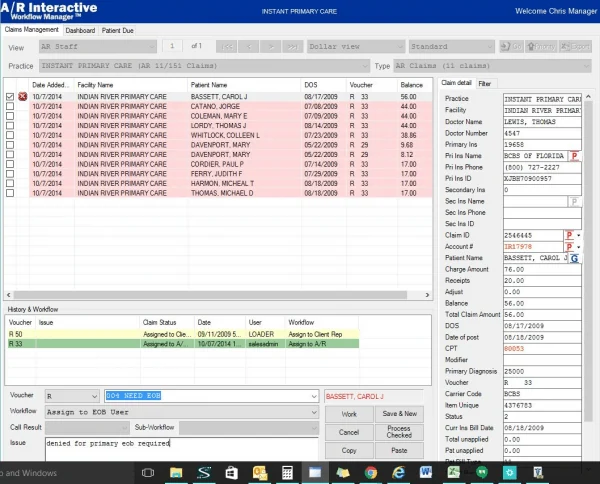Tick the checkbox for COLEMAN, MARY E

coord(10,116)
